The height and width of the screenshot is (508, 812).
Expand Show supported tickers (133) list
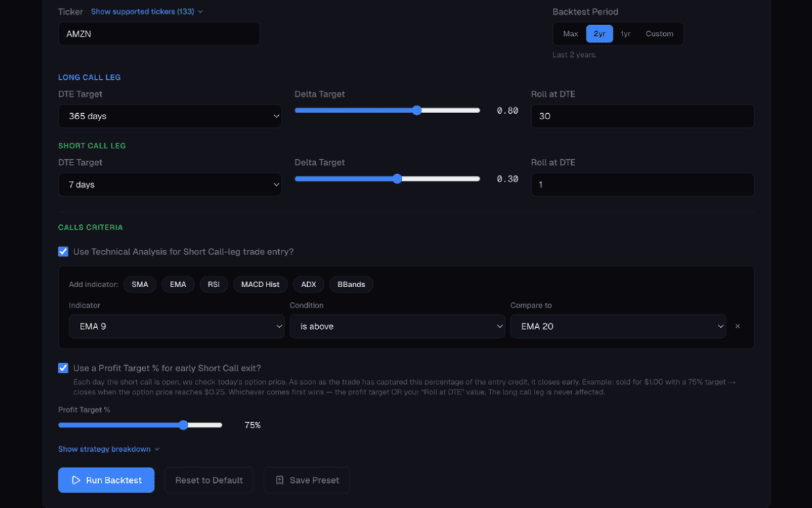pos(147,12)
